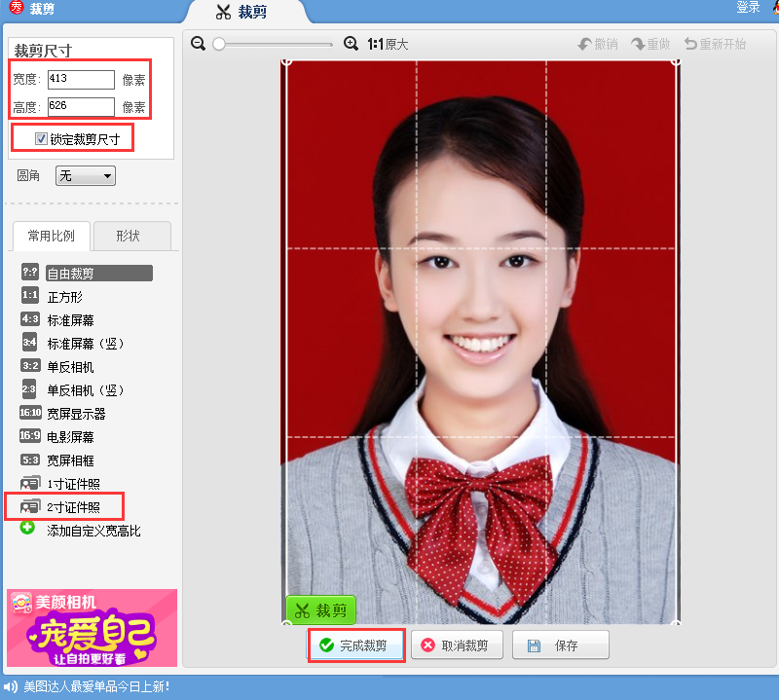Image resolution: width=779 pixels, height=700 pixels.
Task: Click the zoom in magnifier icon
Action: [x=352, y=44]
